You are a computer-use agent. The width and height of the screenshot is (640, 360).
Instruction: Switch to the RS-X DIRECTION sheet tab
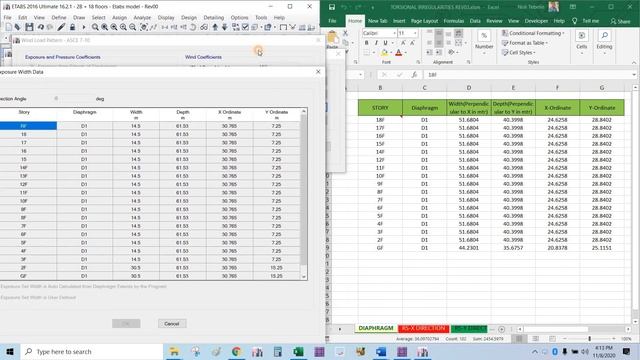(424, 328)
